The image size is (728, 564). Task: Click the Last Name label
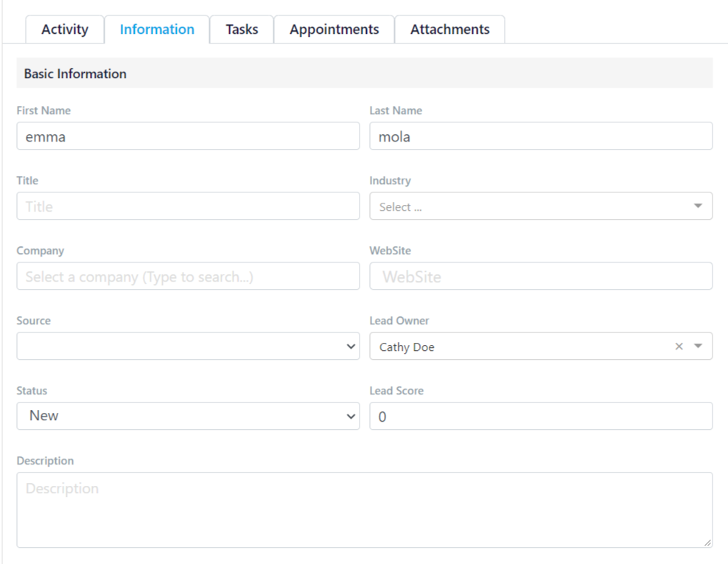pyautogui.click(x=396, y=111)
